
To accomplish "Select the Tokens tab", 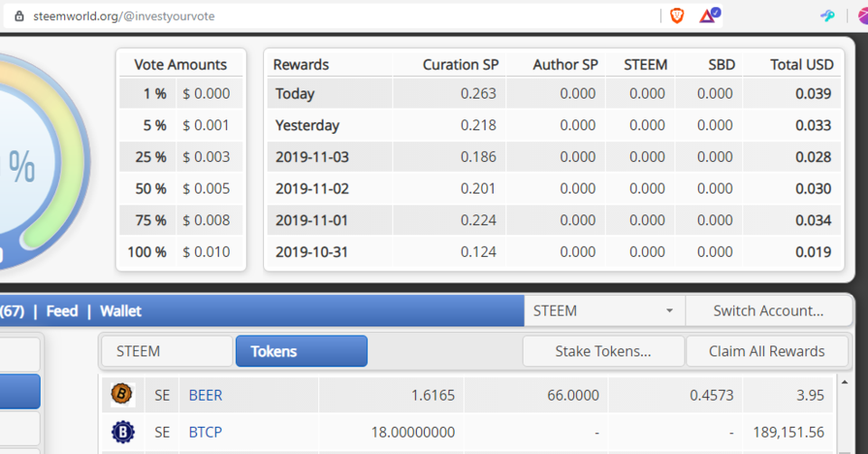I will point(301,351).
